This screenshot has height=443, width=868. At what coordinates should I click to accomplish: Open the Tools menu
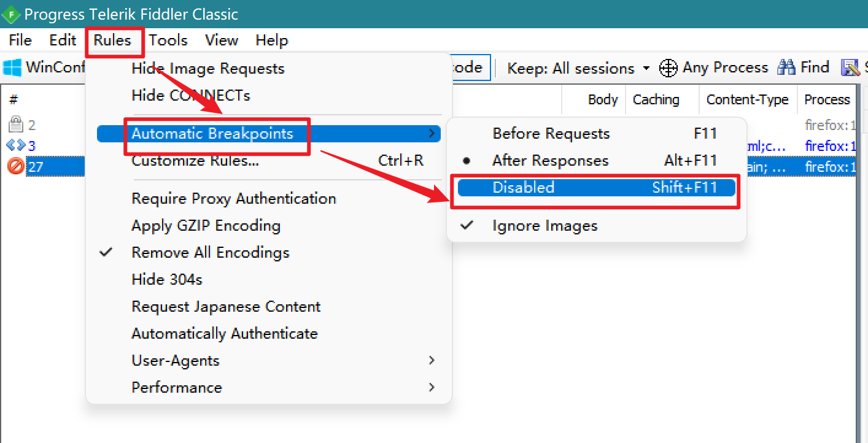pyautogui.click(x=168, y=40)
